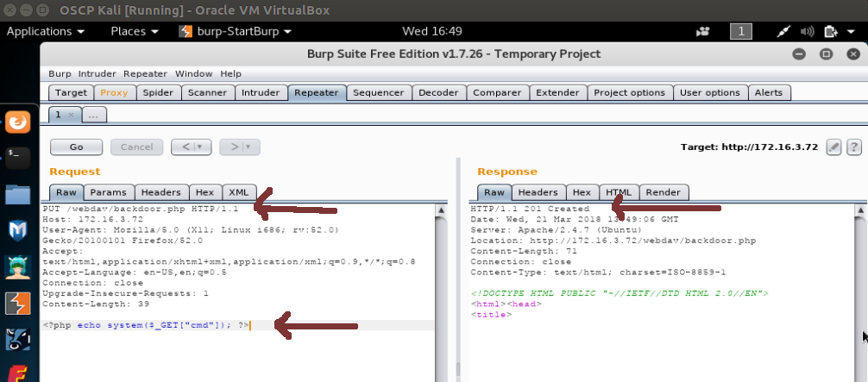Switch to the Intruder tab
The image size is (868, 382).
coord(261,92)
